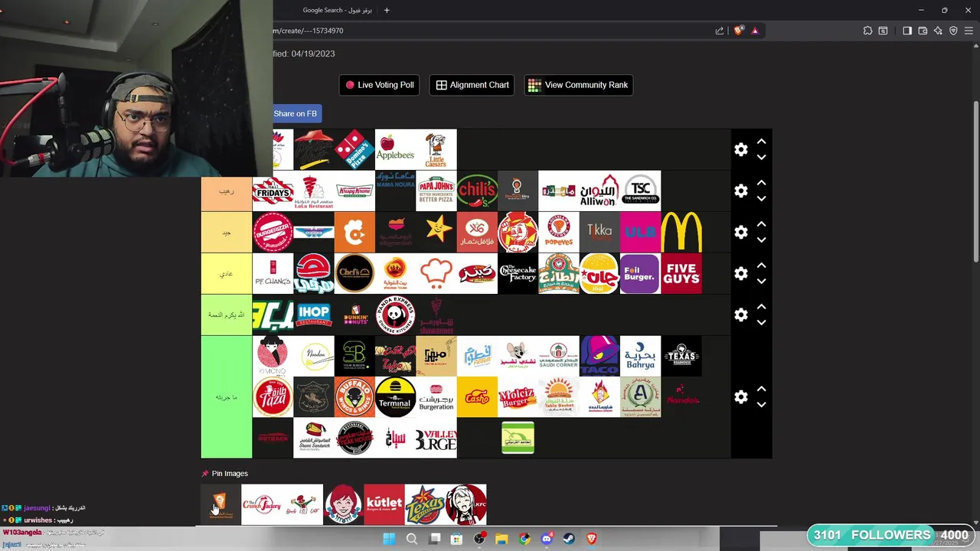Open settings gear for the IHOP row
The width and height of the screenshot is (980, 551).
(x=740, y=315)
